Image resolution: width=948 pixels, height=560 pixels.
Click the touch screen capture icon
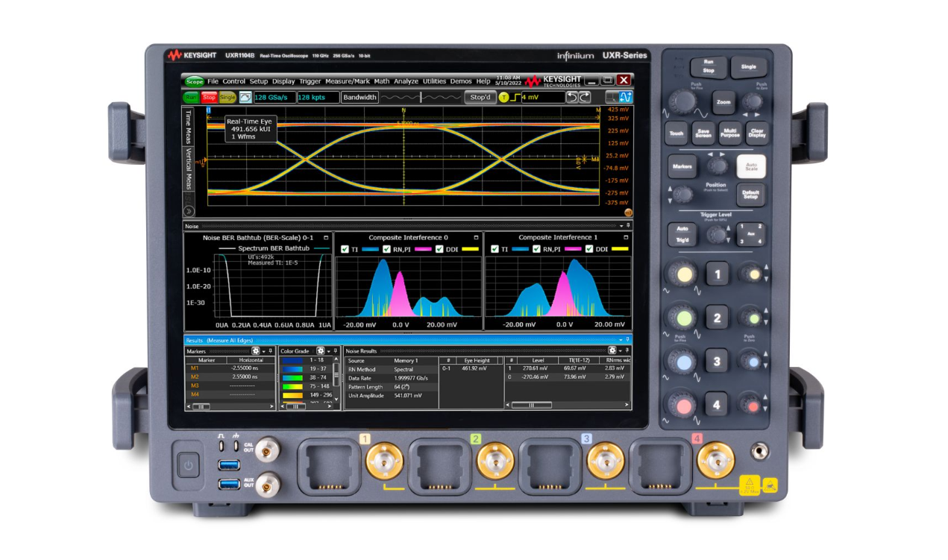click(x=245, y=97)
